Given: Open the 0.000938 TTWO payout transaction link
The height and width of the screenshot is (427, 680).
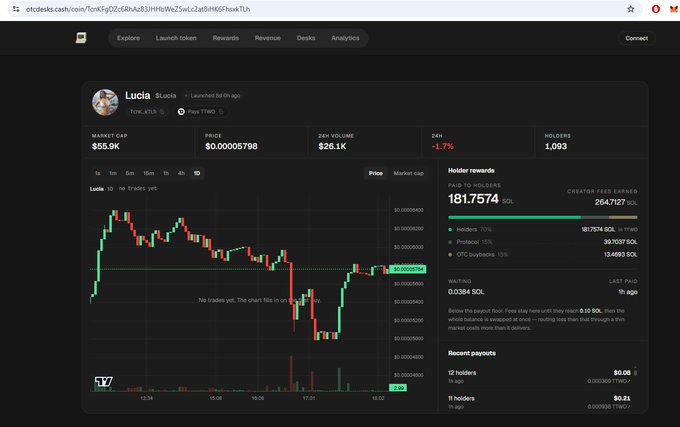Looking at the screenshot, I should (x=609, y=407).
